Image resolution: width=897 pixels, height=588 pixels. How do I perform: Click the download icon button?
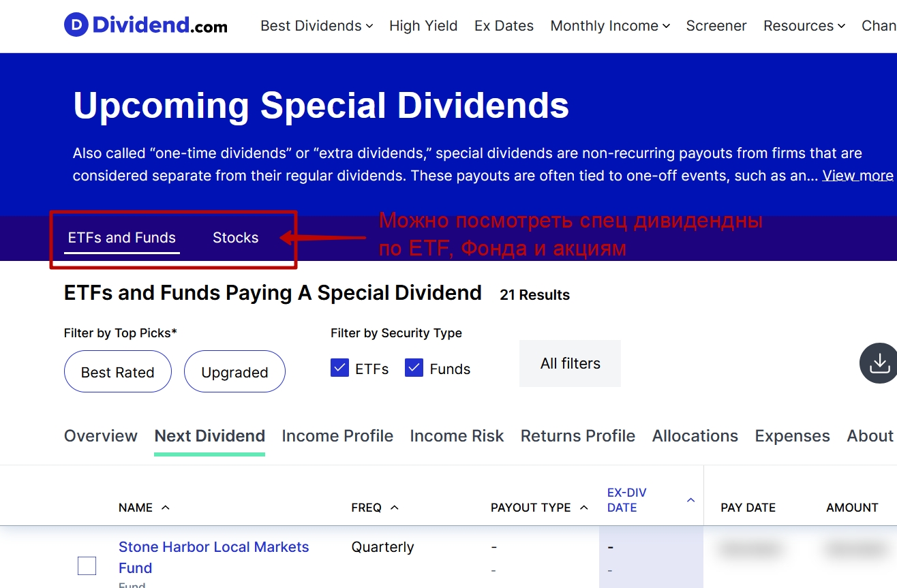[x=879, y=363]
